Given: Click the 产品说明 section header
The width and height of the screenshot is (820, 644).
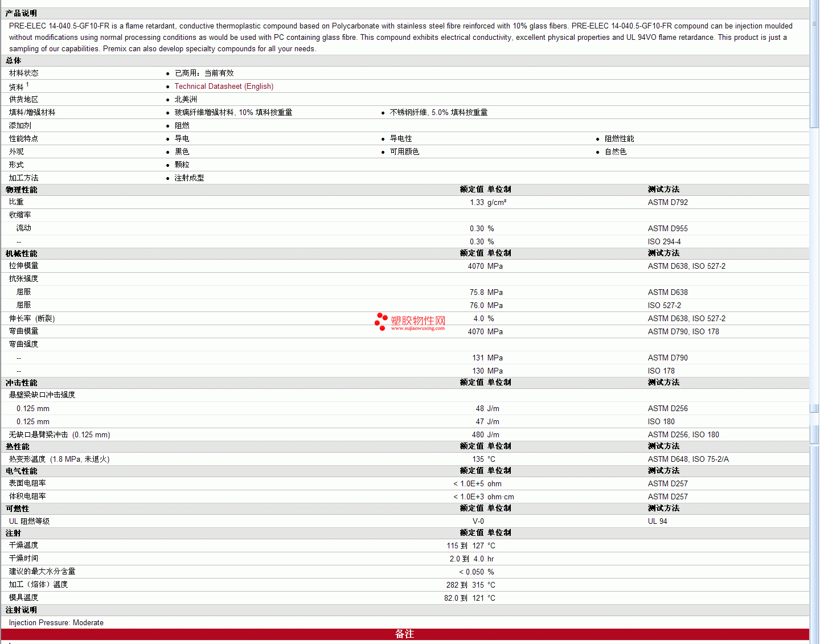Looking at the screenshot, I should pos(21,13).
